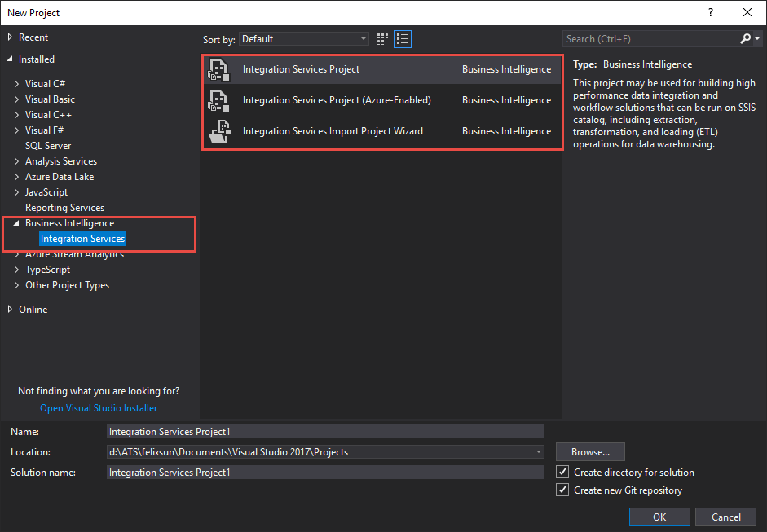Click the Integration Services Project icon

click(x=218, y=69)
